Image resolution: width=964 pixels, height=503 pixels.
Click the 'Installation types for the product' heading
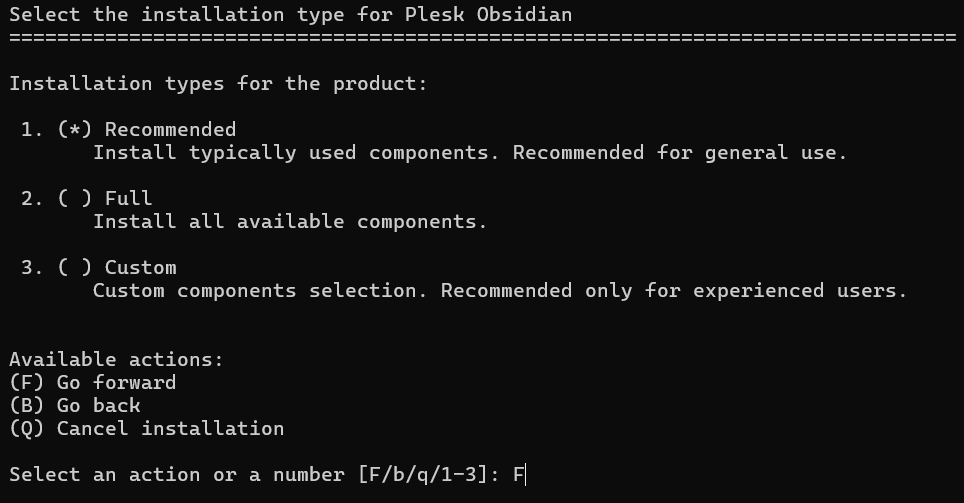218,84
